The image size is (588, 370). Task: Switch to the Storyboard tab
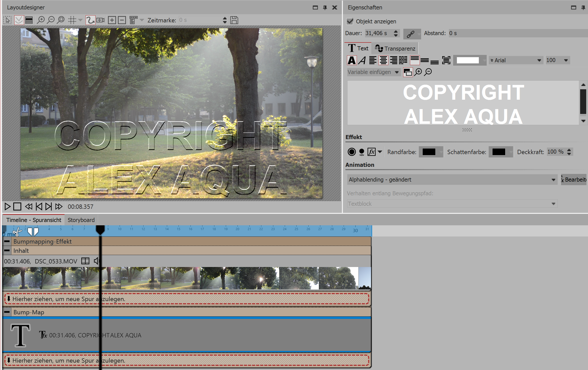[x=81, y=220]
